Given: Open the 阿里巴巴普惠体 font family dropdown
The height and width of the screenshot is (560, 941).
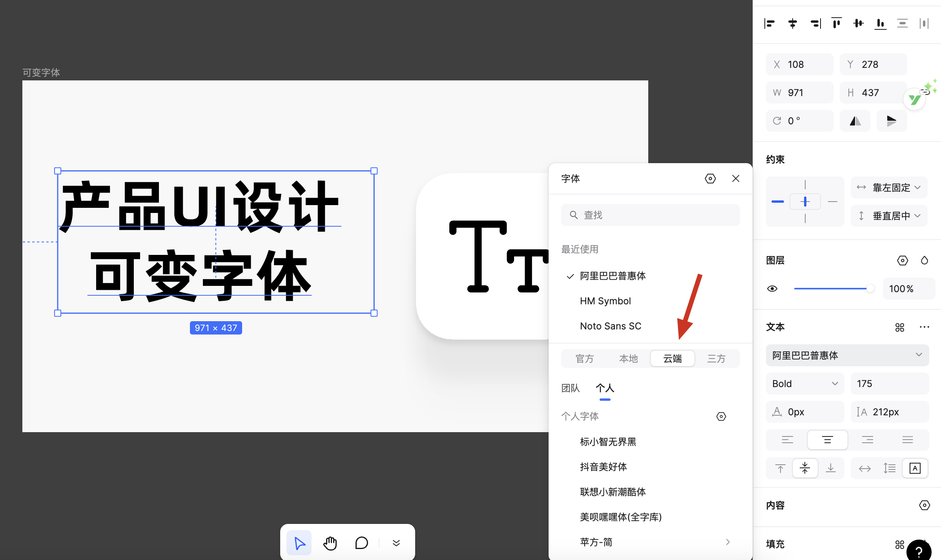Looking at the screenshot, I should coord(847,355).
